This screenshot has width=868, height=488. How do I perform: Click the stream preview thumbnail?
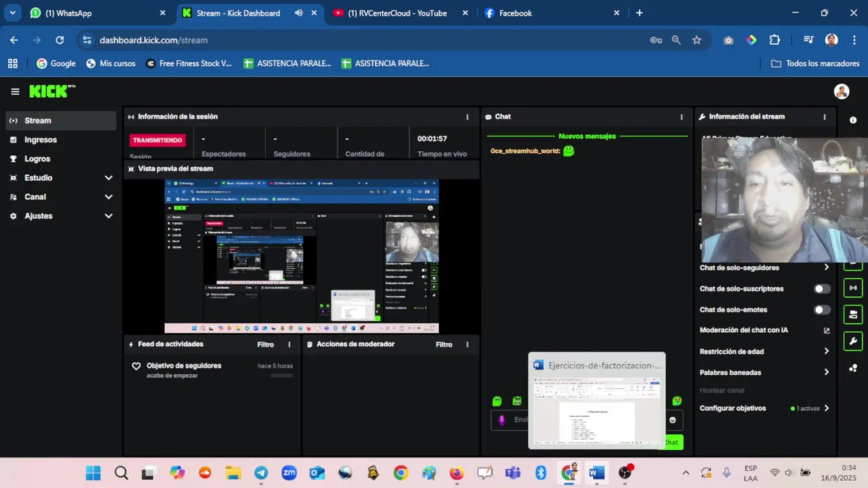click(301, 256)
